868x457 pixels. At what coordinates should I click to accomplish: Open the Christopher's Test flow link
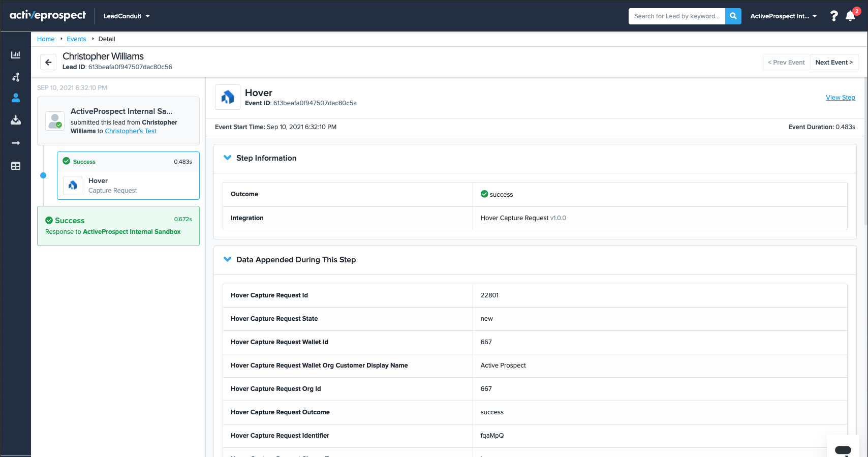[x=131, y=131]
